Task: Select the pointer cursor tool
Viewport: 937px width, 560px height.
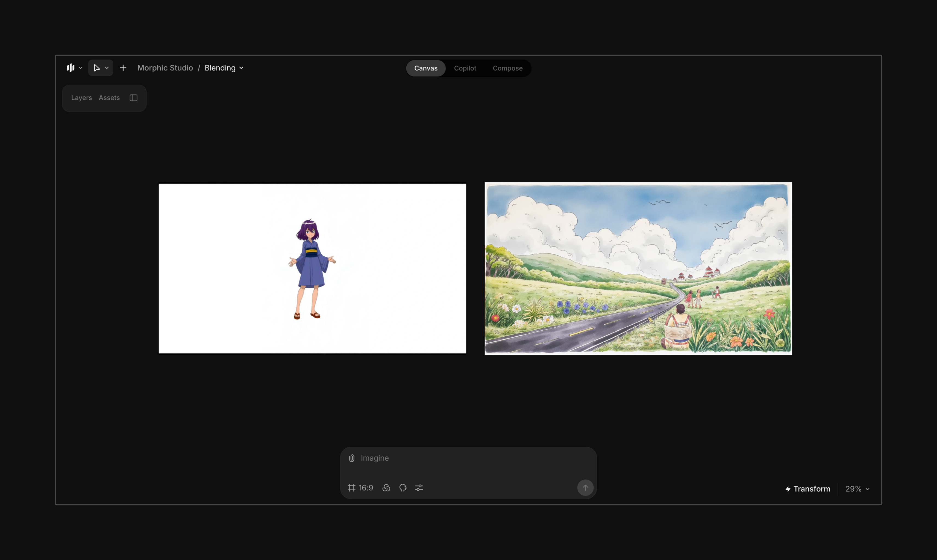Action: coord(97,68)
